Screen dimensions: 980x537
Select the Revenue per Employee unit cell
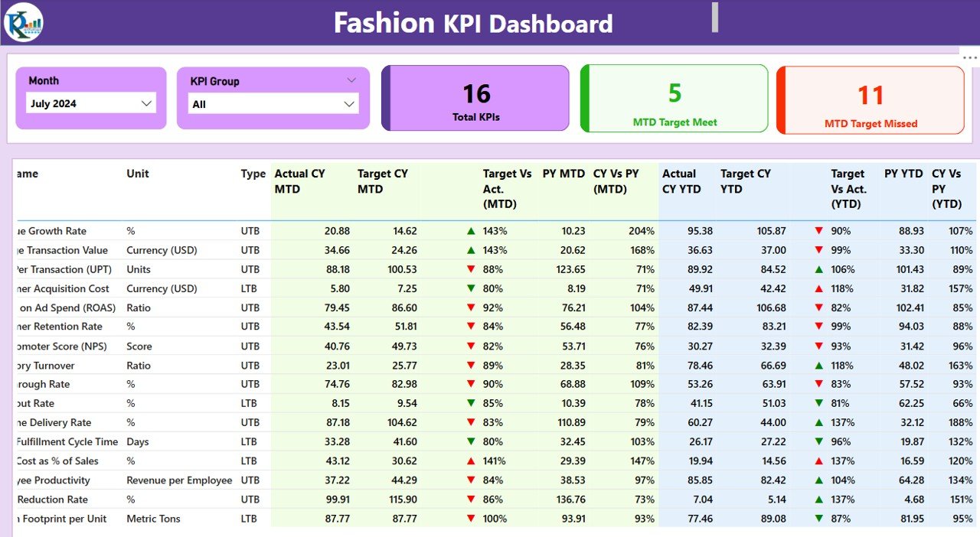click(x=179, y=480)
